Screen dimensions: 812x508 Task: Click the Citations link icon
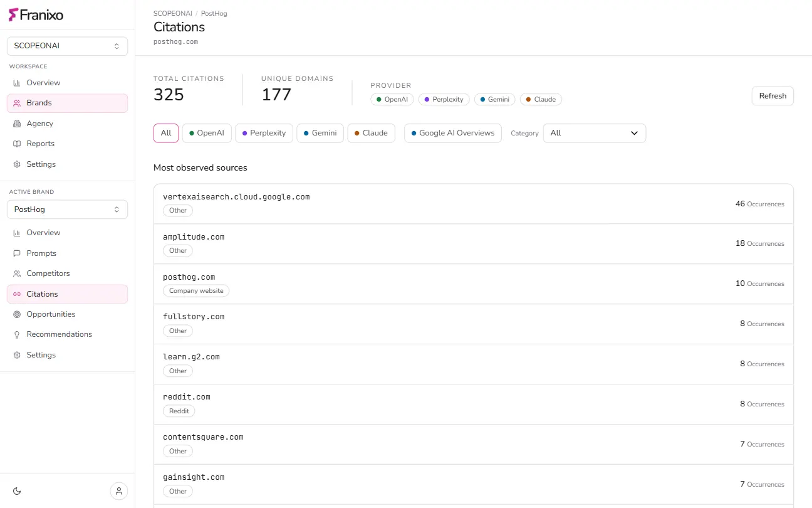(17, 294)
